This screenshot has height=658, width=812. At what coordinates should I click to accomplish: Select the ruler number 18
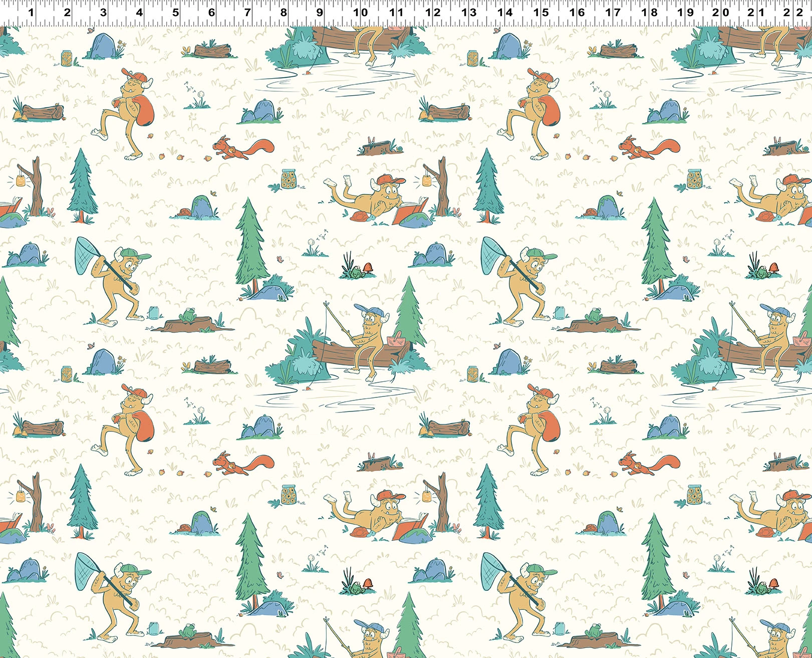(649, 12)
